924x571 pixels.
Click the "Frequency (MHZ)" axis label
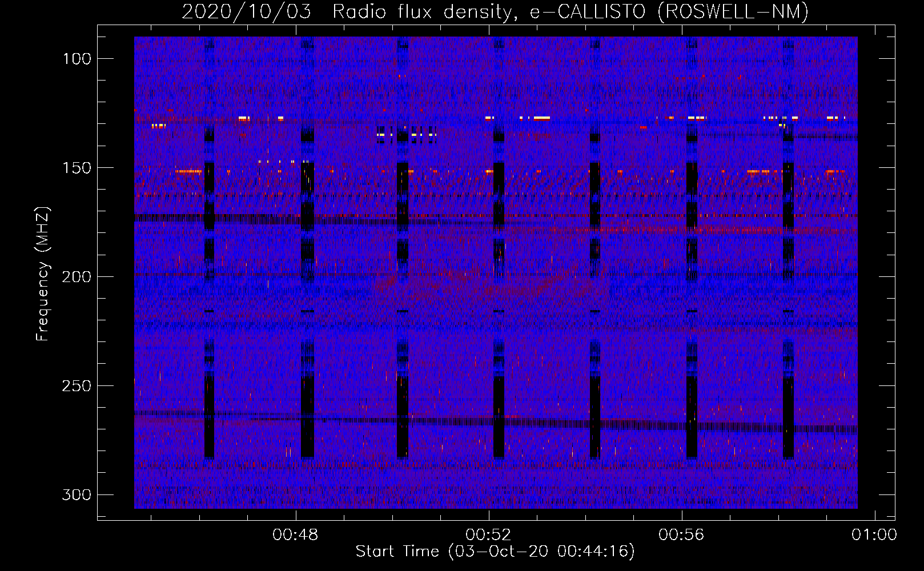[43, 274]
